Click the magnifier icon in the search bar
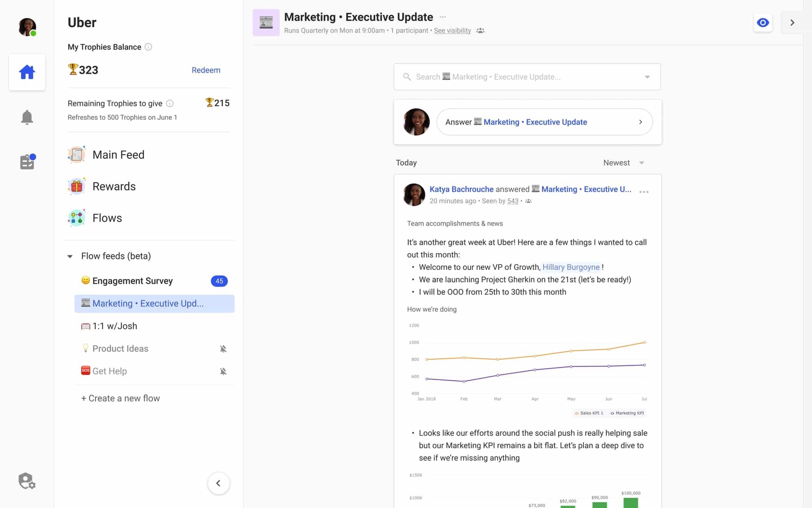812x508 pixels. click(x=407, y=76)
